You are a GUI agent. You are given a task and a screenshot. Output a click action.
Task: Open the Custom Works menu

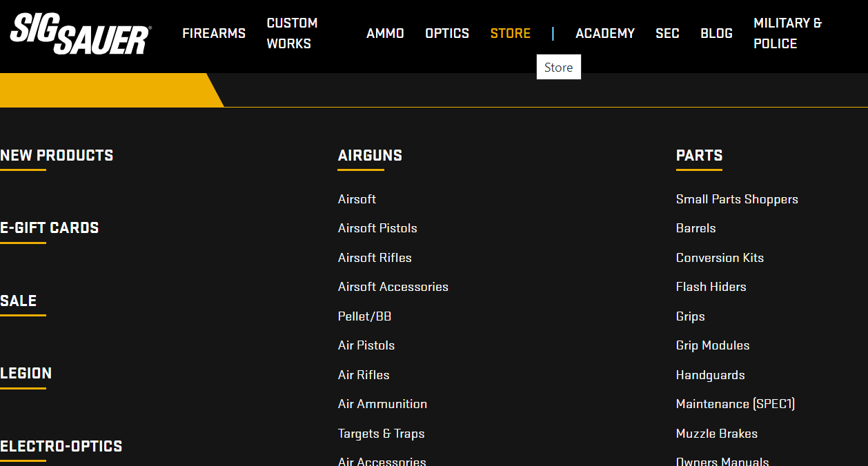[x=293, y=33]
